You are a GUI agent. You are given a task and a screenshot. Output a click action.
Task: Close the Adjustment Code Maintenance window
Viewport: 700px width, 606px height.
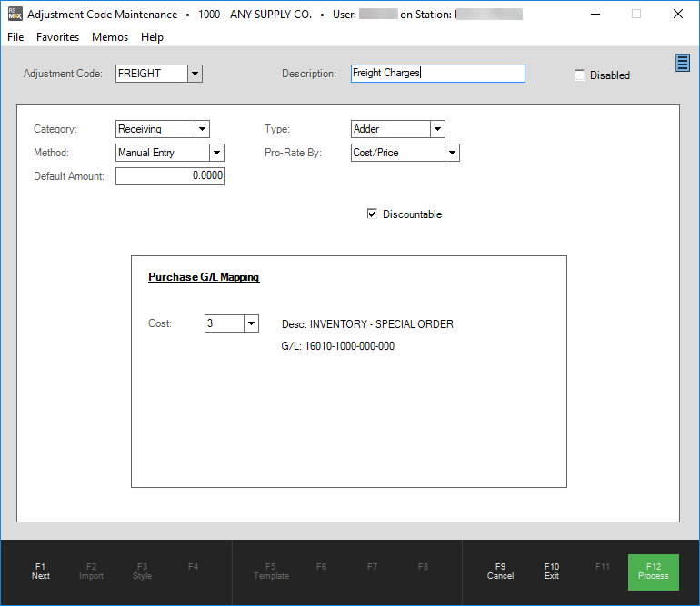coord(677,14)
